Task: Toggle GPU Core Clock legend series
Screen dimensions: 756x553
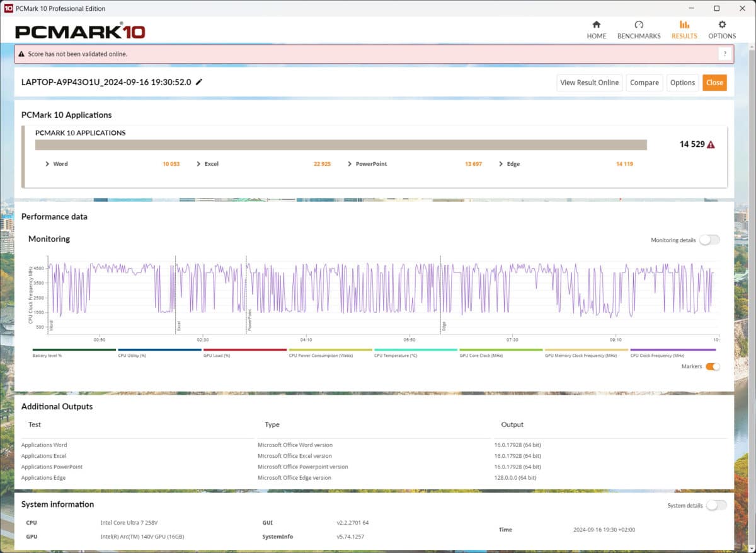Action: 501,352
